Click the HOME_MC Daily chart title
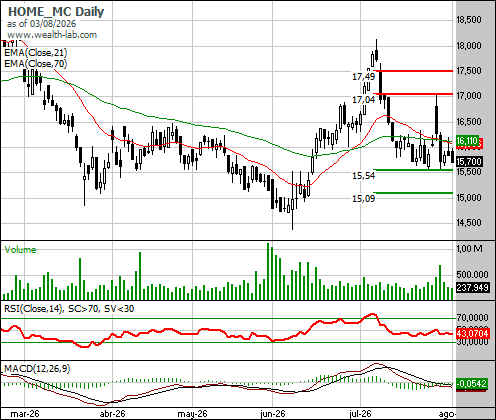The width and height of the screenshot is (496, 420). pos(56,12)
